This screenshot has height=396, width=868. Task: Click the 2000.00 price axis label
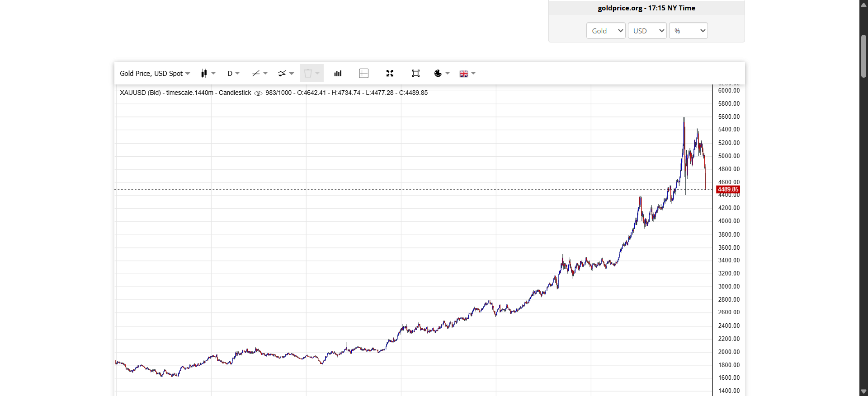[x=729, y=352]
